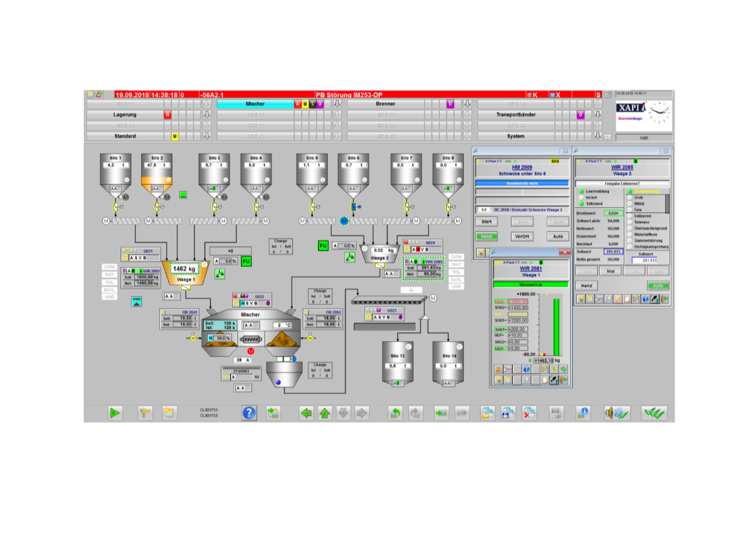
Task: Expand the down arrow beside Transportbänder
Action: click(598, 115)
